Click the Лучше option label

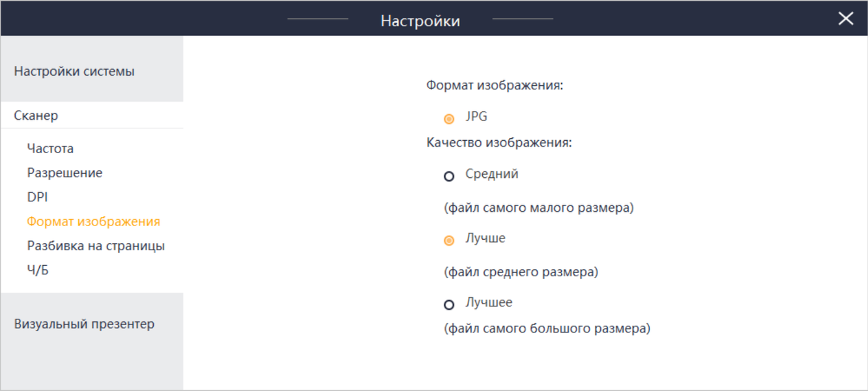[x=485, y=239]
